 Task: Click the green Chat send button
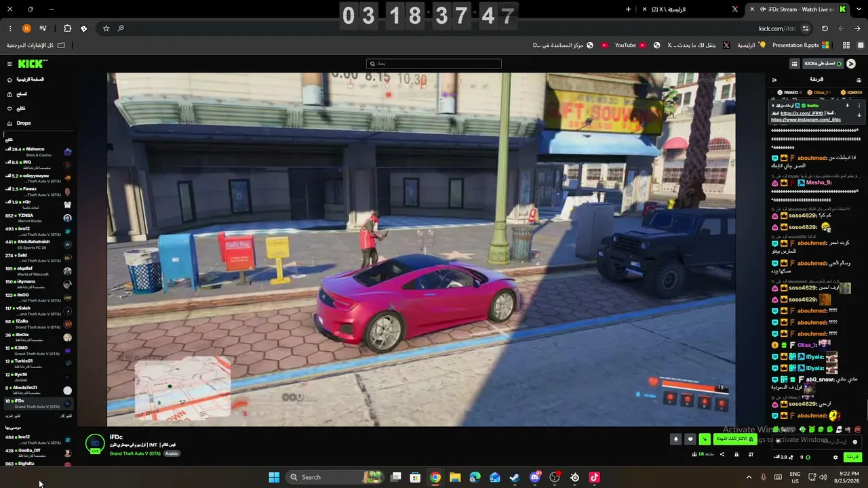(x=852, y=457)
